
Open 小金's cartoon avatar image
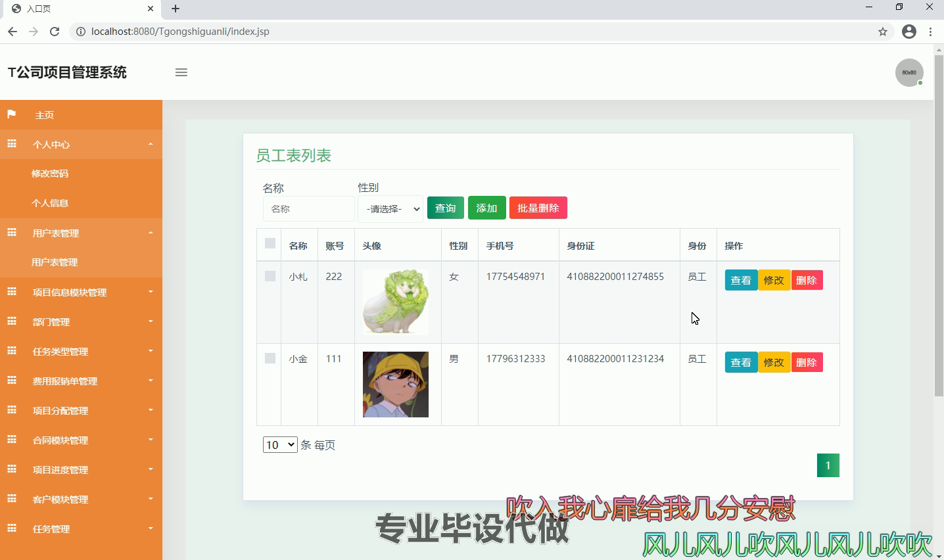[396, 385]
